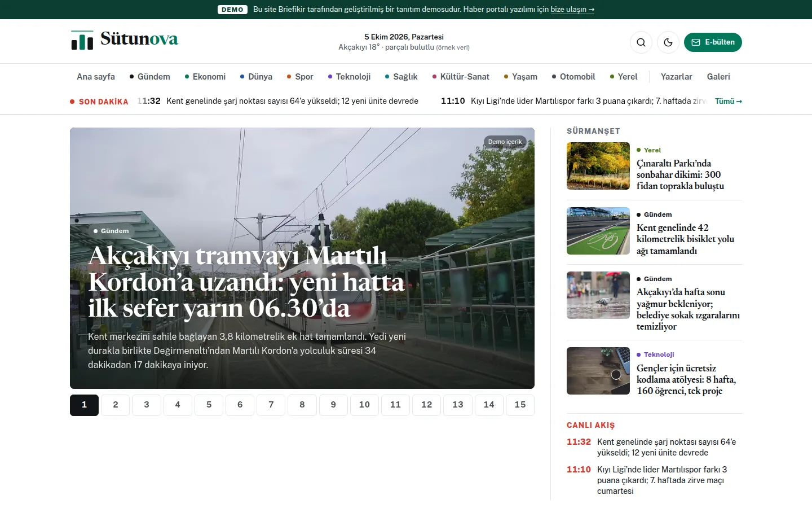
Task: Select slide 9 pager button
Action: click(333, 405)
